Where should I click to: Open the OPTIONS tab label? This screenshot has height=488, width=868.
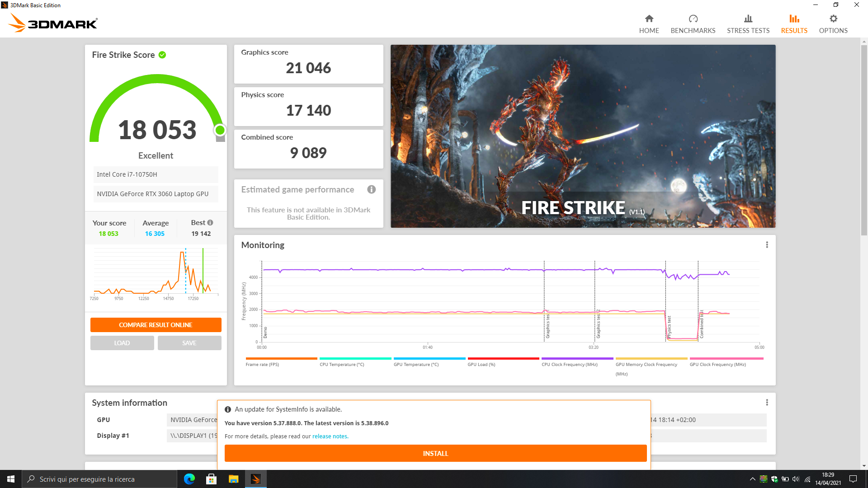click(833, 31)
